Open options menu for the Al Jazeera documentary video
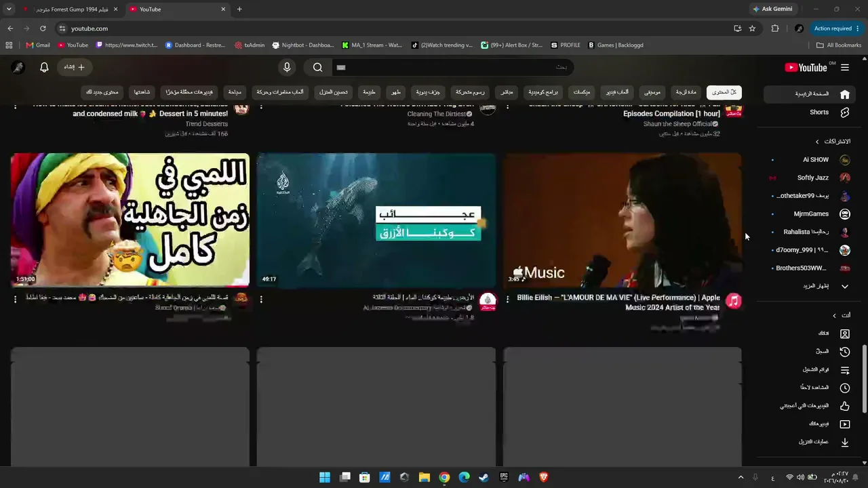The image size is (868, 488). click(261, 299)
